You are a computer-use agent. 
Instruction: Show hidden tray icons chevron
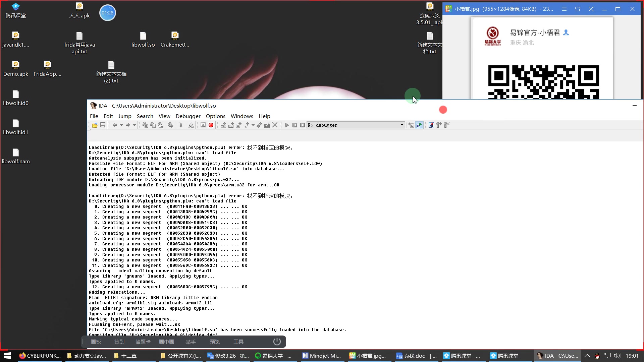tap(587, 356)
